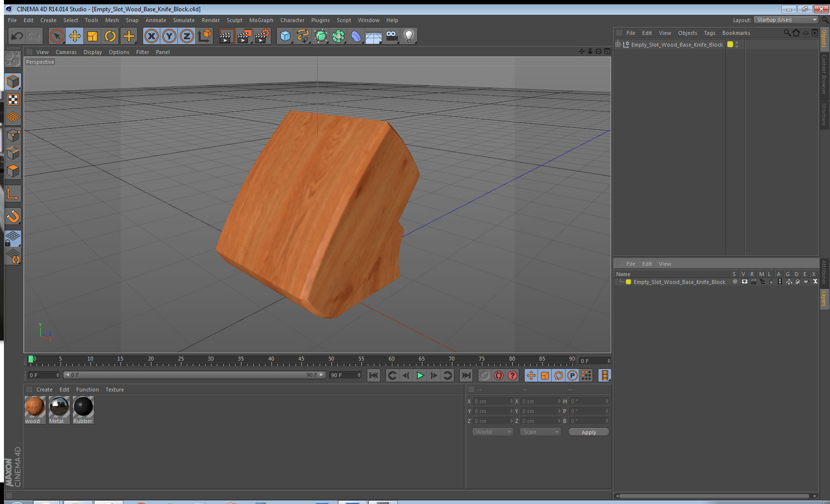Open the Sculpt menu

coord(235,20)
